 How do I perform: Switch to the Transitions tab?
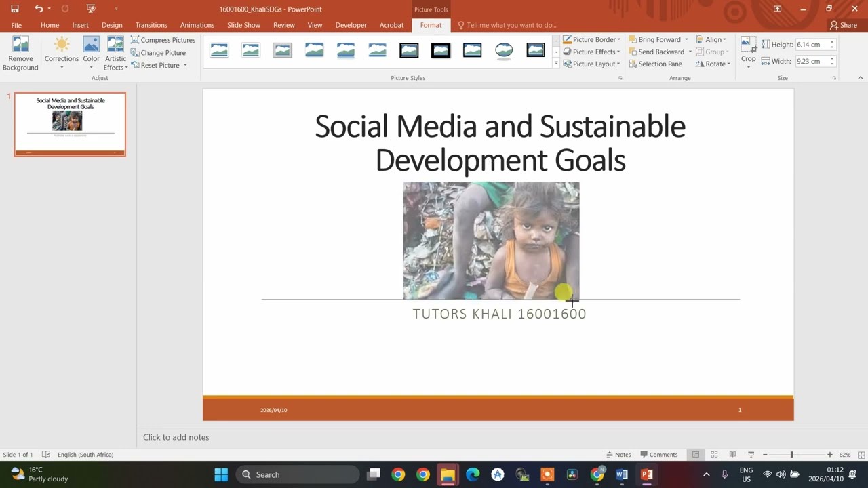pyautogui.click(x=151, y=25)
